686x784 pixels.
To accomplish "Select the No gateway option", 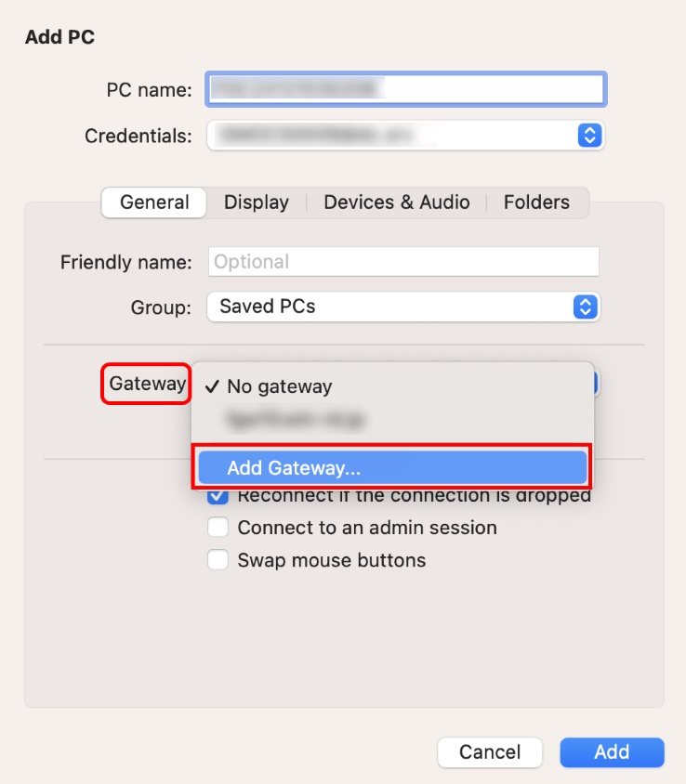I will [x=279, y=386].
